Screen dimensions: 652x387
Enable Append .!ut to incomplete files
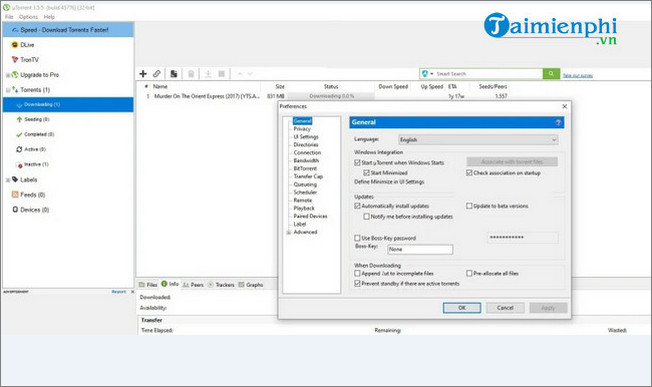(x=357, y=273)
